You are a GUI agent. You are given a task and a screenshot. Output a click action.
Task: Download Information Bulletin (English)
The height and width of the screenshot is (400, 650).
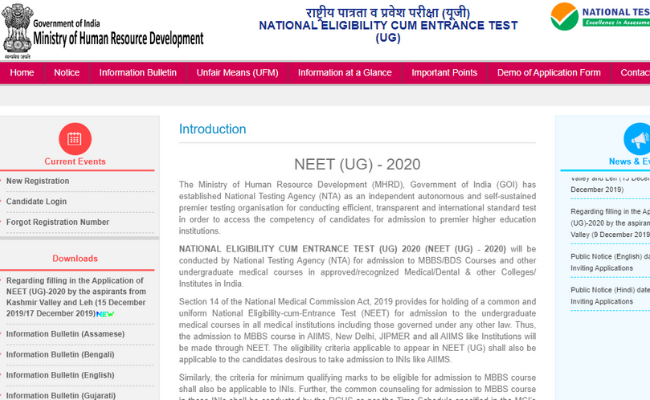[x=58, y=375]
